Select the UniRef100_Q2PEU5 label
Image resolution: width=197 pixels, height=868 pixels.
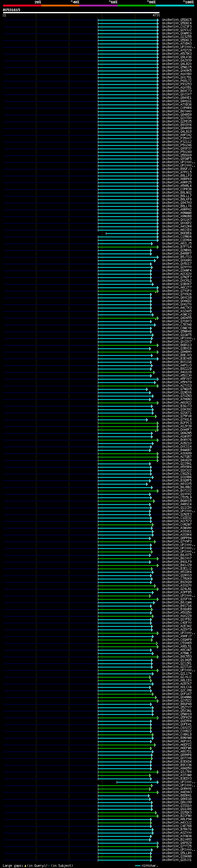(x=177, y=121)
